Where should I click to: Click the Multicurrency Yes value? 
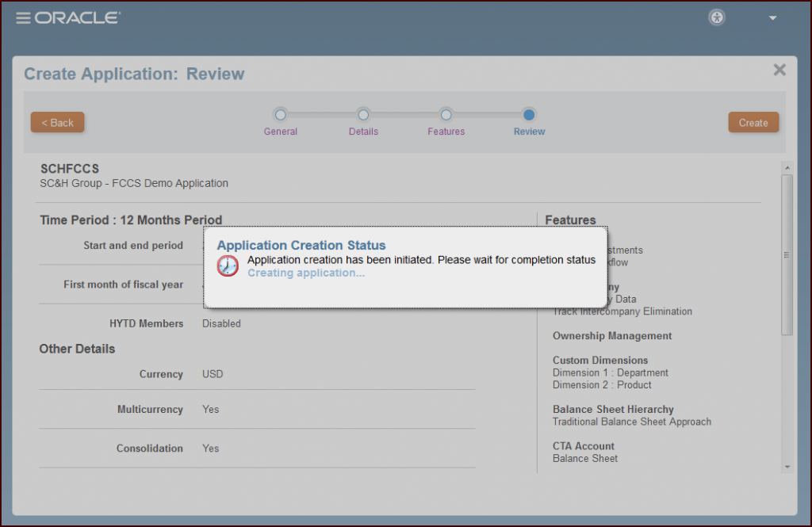coord(210,410)
